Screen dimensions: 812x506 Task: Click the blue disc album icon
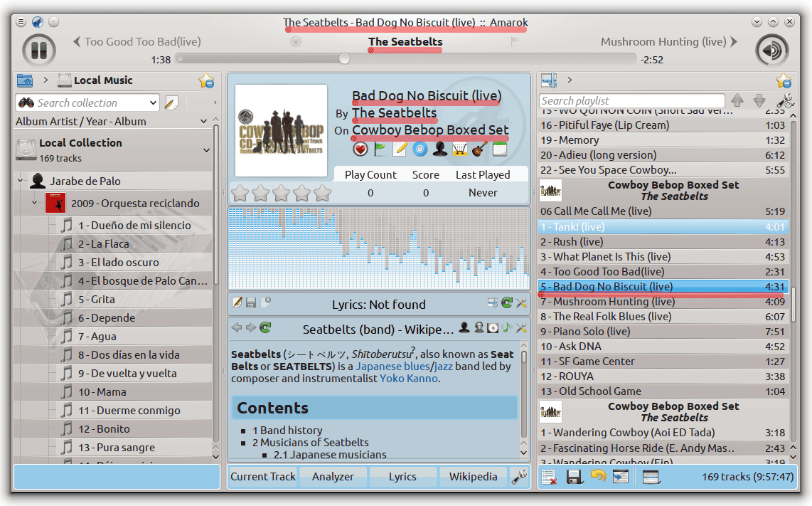[x=420, y=149]
